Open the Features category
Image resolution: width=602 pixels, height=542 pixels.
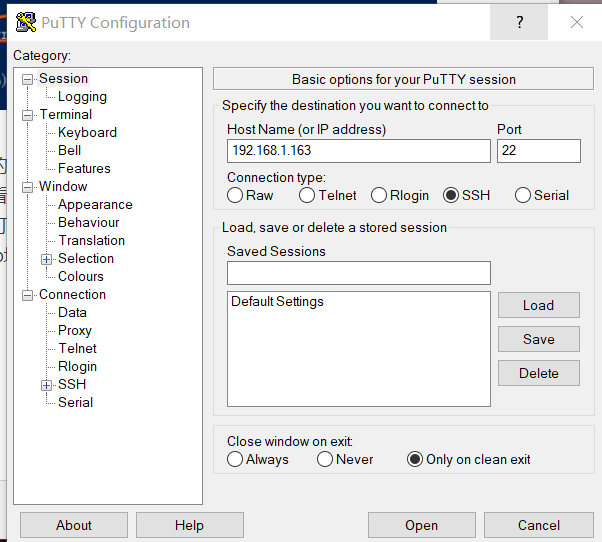tap(84, 169)
